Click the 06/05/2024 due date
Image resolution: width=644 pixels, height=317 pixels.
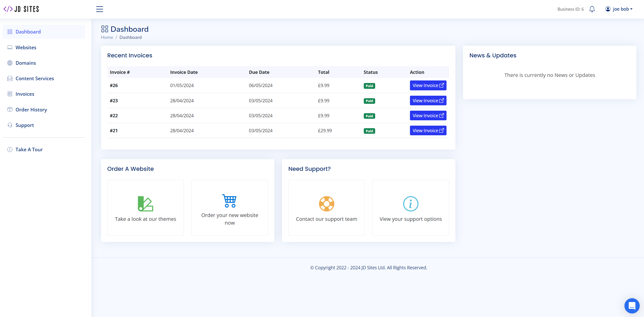tap(260, 86)
